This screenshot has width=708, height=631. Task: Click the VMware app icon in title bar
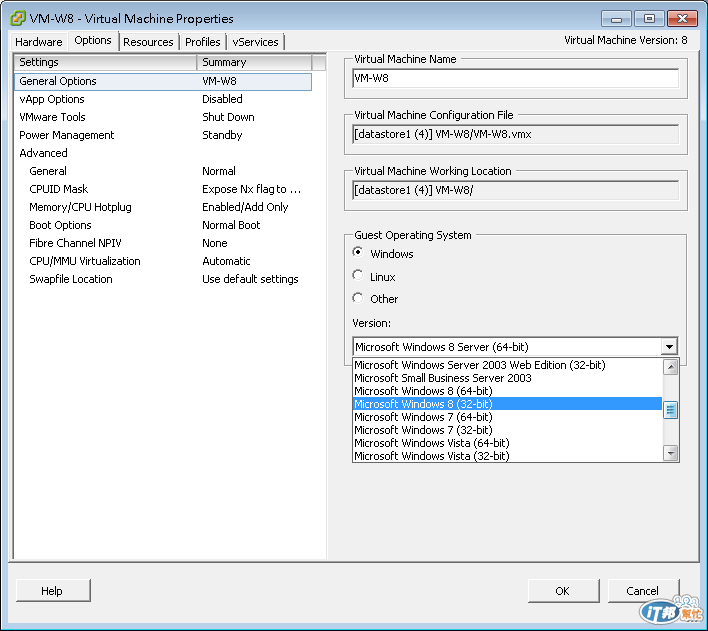pos(18,18)
